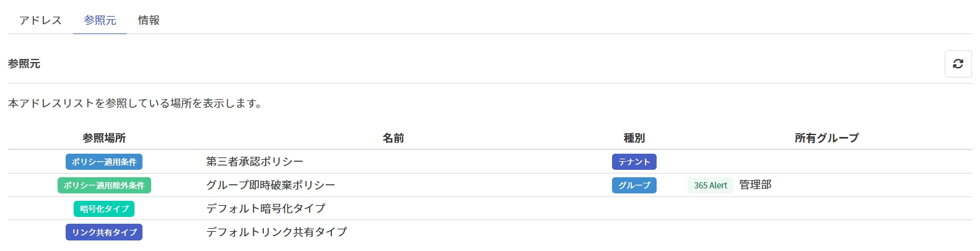Click the リンク共有タイプ badge
980x251 pixels.
click(x=104, y=232)
